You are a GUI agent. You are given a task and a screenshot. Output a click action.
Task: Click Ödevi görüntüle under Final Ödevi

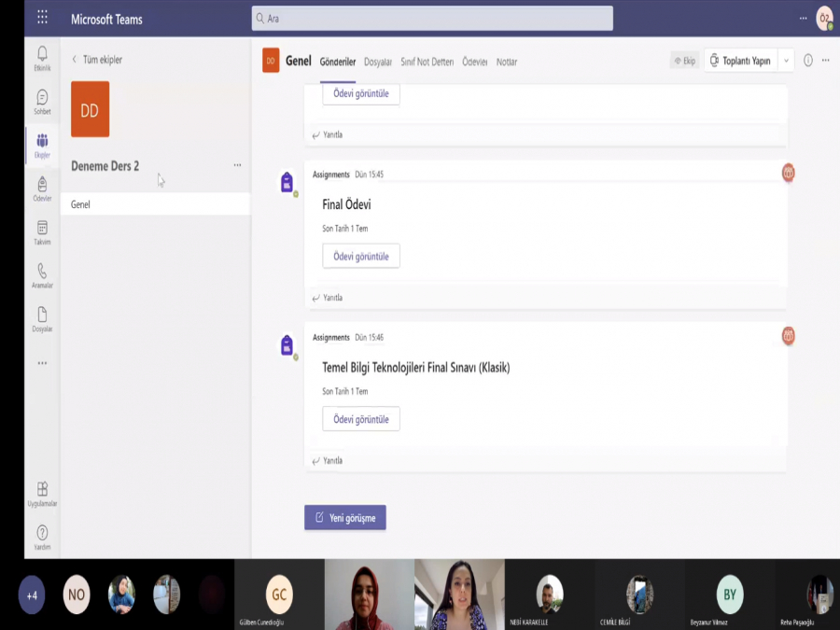361,256
